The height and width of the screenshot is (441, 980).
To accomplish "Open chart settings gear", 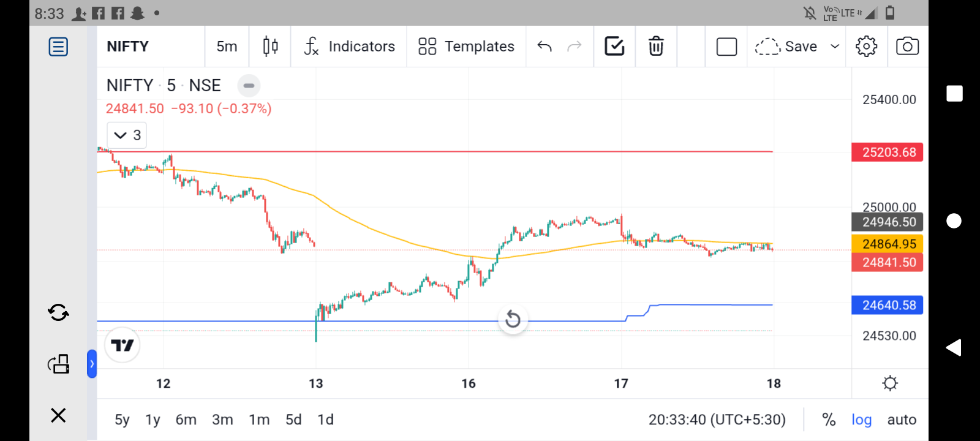I will point(866,47).
